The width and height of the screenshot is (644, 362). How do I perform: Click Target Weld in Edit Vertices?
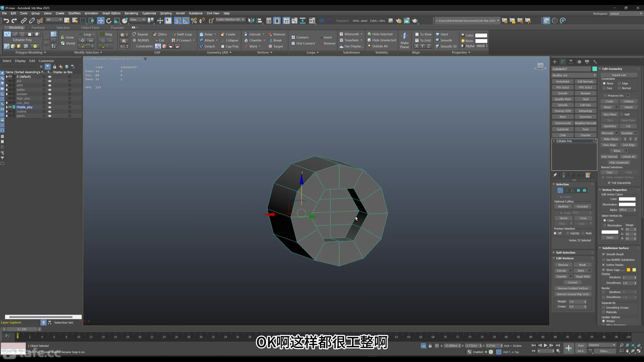pyautogui.click(x=582, y=277)
